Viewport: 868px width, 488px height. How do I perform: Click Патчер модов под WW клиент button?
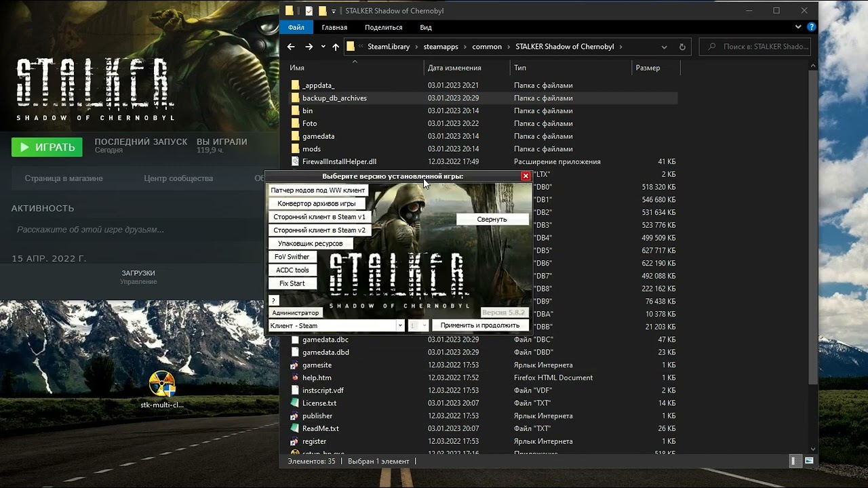[x=318, y=190]
